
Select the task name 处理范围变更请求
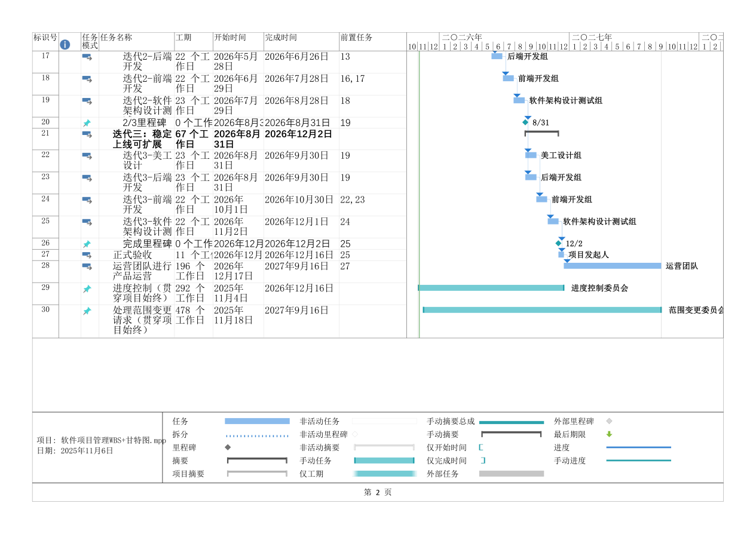(x=142, y=320)
